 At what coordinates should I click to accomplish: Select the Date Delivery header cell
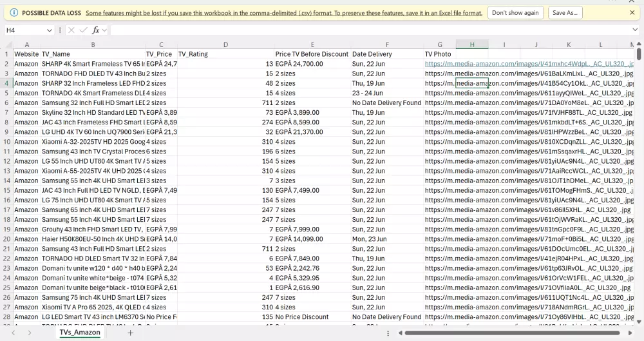(x=387, y=54)
